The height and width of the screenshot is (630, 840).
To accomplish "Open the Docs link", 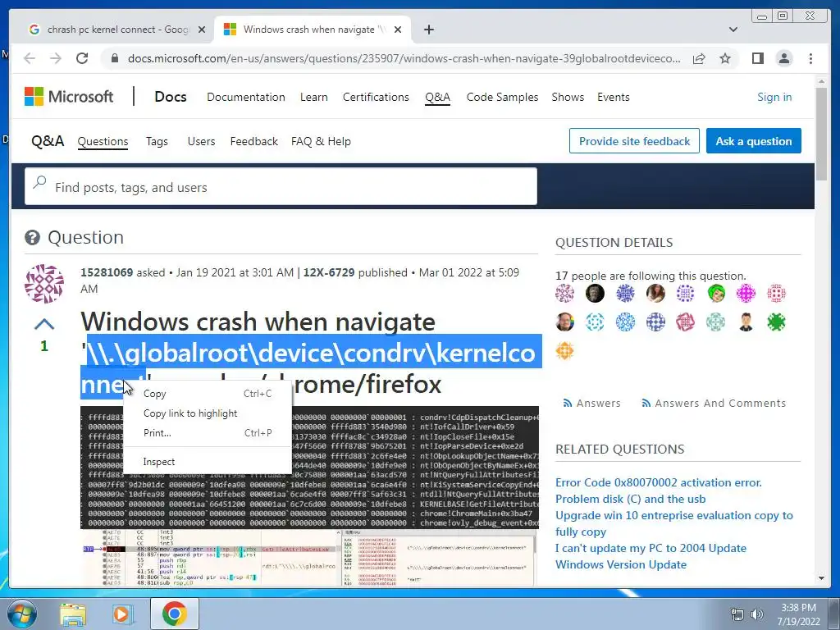I will [171, 97].
